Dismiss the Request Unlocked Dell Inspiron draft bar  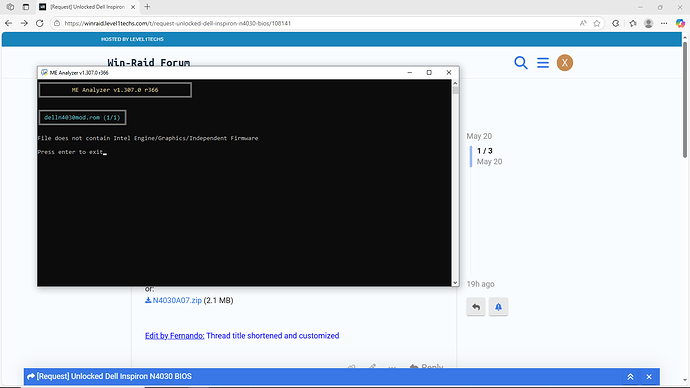coord(649,377)
